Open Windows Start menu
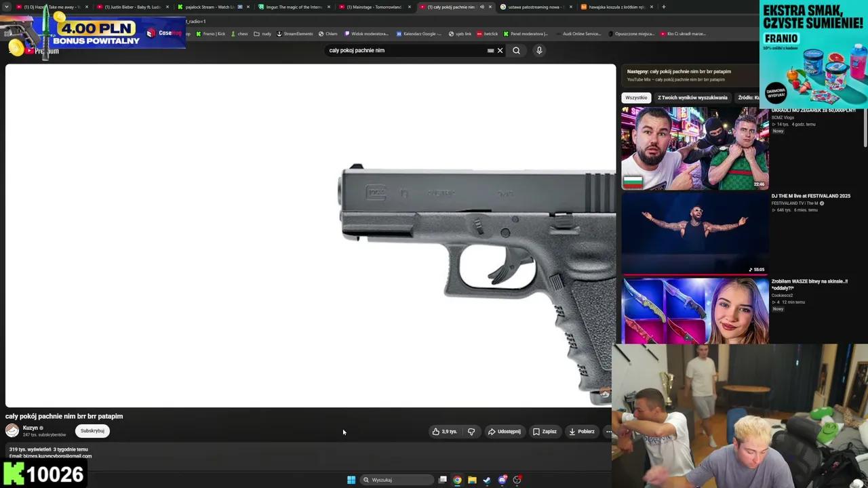868x488 pixels. [x=351, y=480]
